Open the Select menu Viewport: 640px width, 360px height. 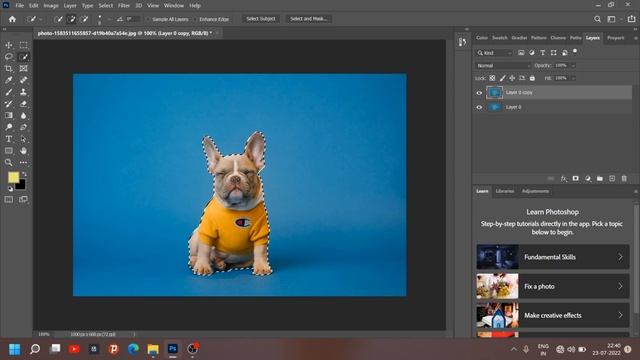(x=105, y=6)
